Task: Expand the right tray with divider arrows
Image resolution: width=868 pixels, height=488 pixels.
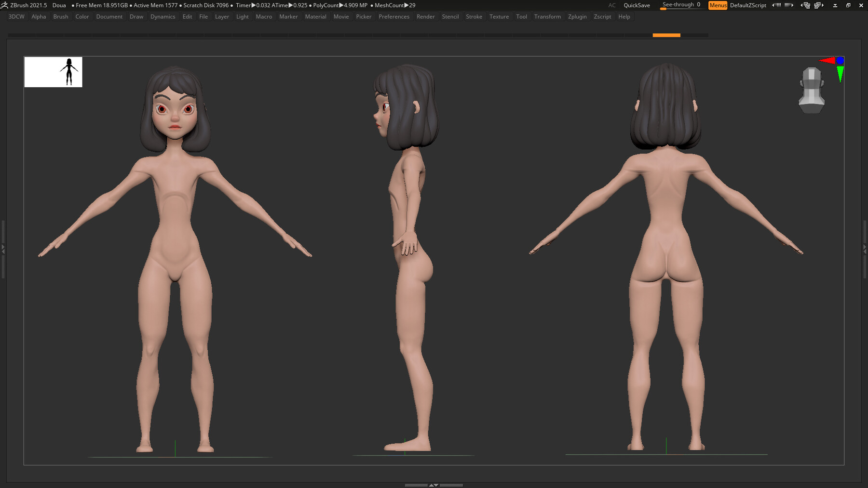Action: coord(865,249)
